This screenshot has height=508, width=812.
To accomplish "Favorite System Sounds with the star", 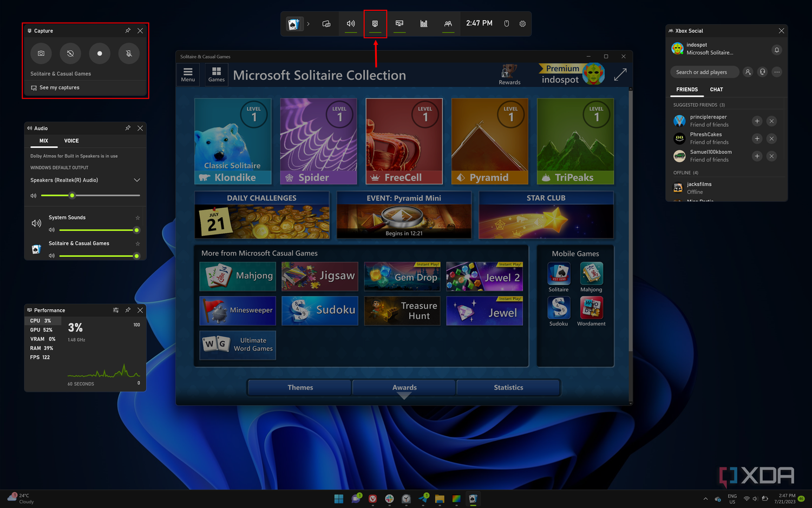I will pyautogui.click(x=137, y=218).
